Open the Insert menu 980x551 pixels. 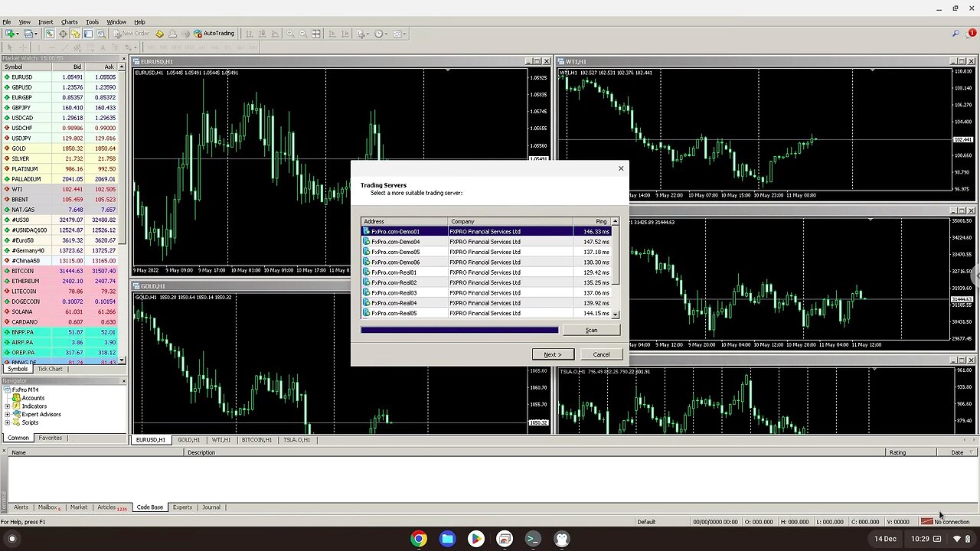pyautogui.click(x=46, y=22)
